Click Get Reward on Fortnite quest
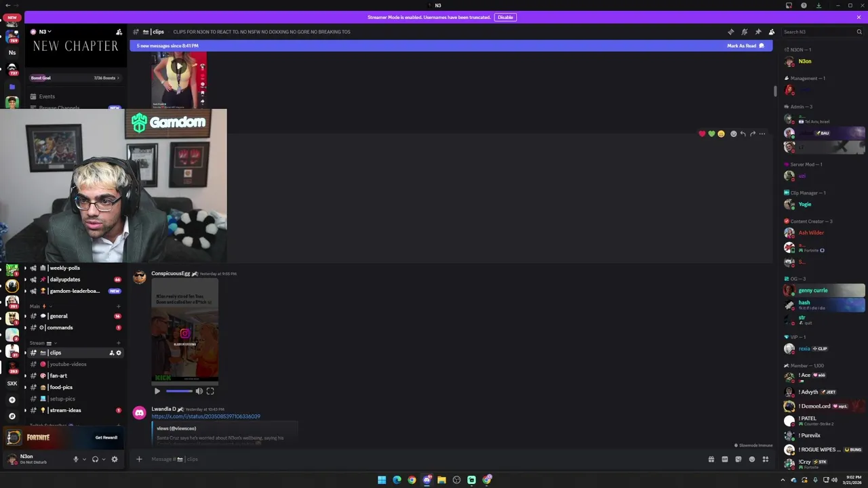 point(106,437)
